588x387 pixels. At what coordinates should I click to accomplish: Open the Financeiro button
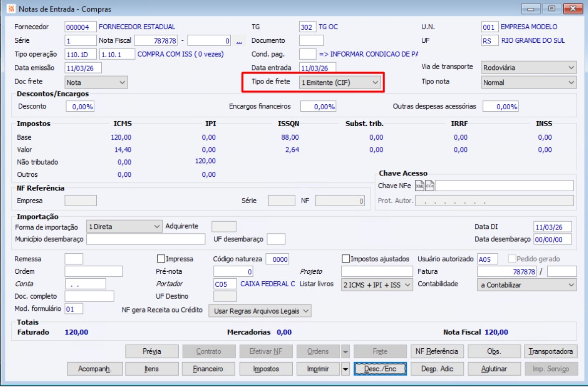(208, 369)
